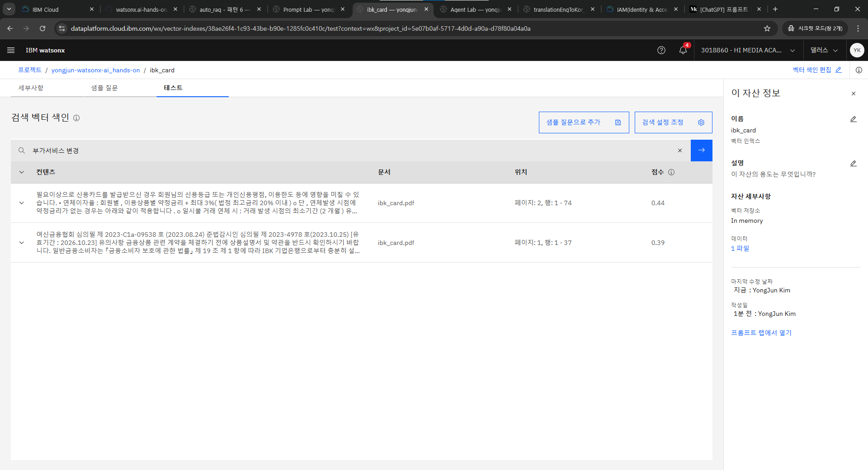Screen dimensions: 868x470
Task: Click the 시크릿 모드 incognito indicator
Action: pyautogui.click(x=815, y=28)
